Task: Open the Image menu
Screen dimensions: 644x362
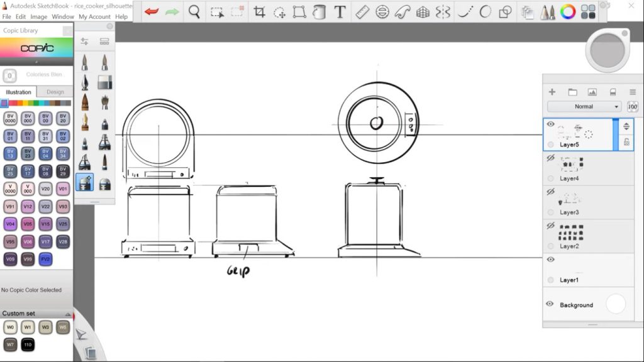Action: (x=39, y=17)
